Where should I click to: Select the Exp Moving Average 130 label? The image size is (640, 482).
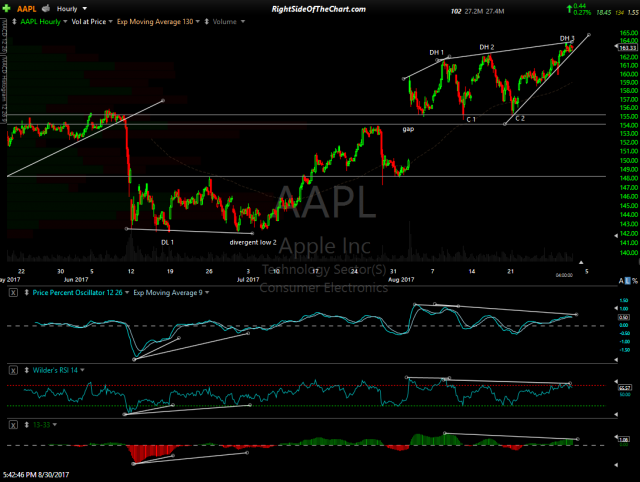[x=155, y=22]
